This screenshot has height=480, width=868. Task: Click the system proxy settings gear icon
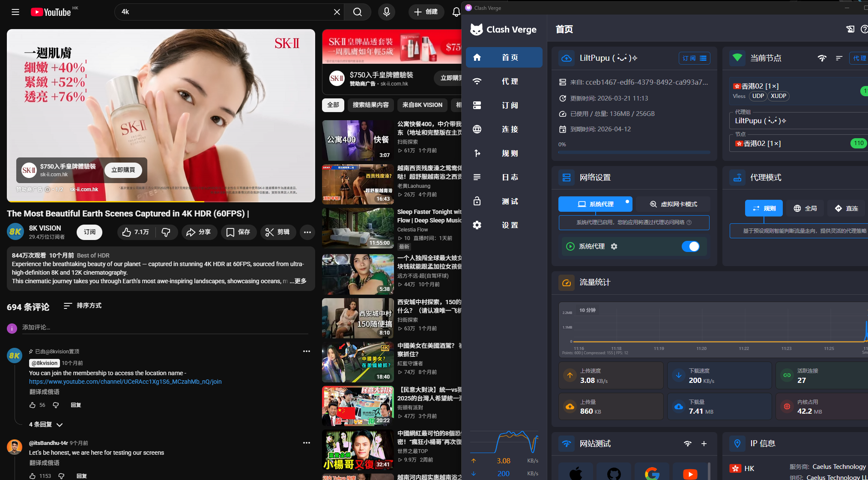(614, 246)
